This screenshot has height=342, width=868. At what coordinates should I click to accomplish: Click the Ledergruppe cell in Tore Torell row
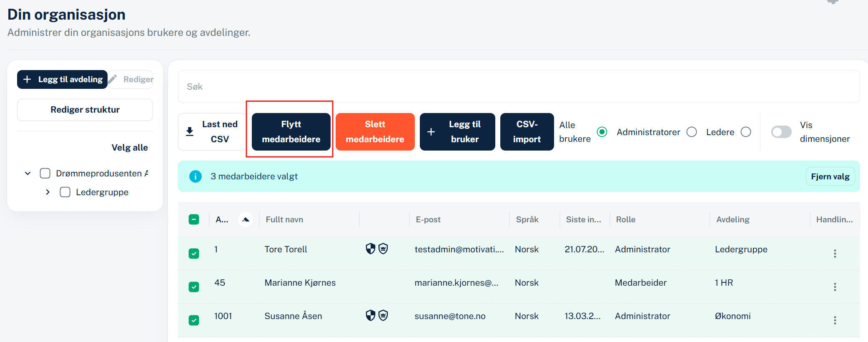pyautogui.click(x=741, y=249)
